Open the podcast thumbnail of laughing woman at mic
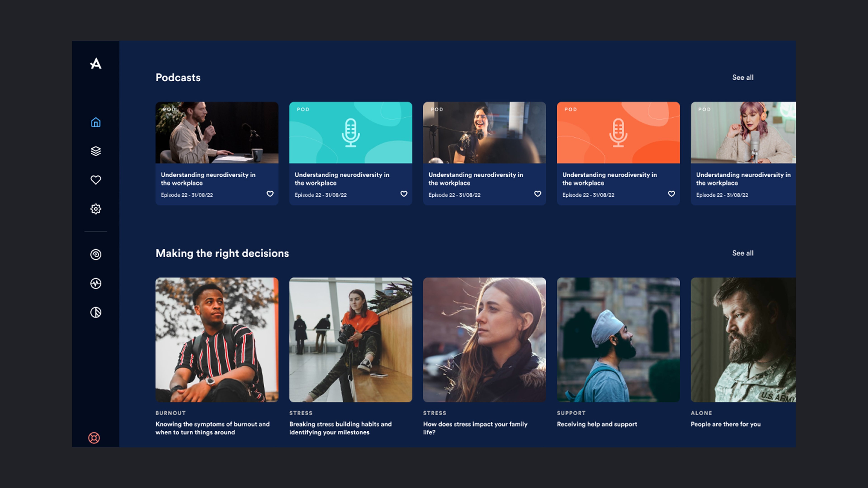868x488 pixels. (484, 133)
